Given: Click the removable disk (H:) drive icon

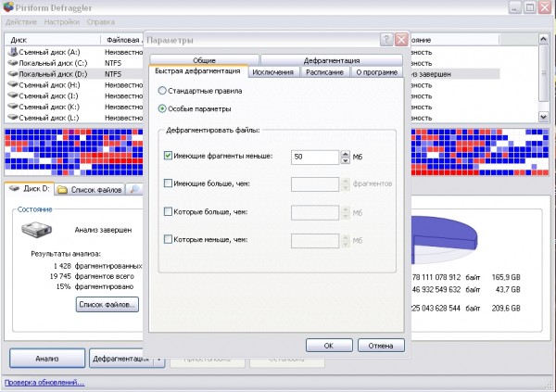Looking at the screenshot, I should tap(13, 84).
